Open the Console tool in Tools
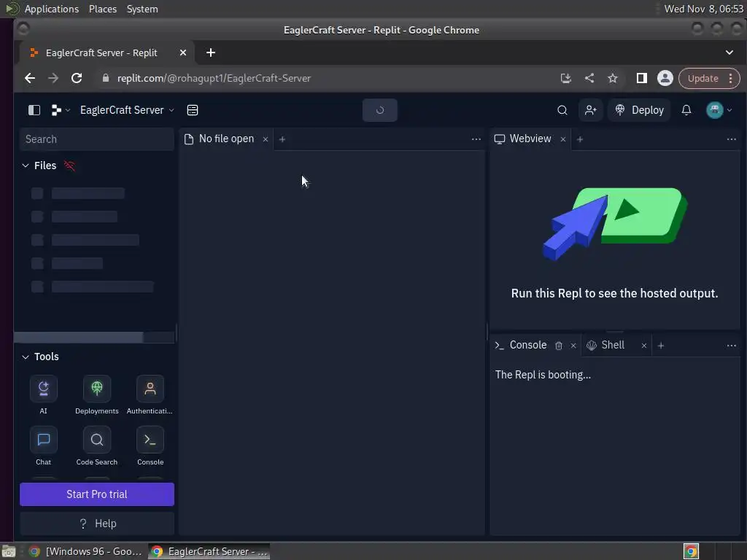Image resolution: width=747 pixels, height=560 pixels. 150,446
